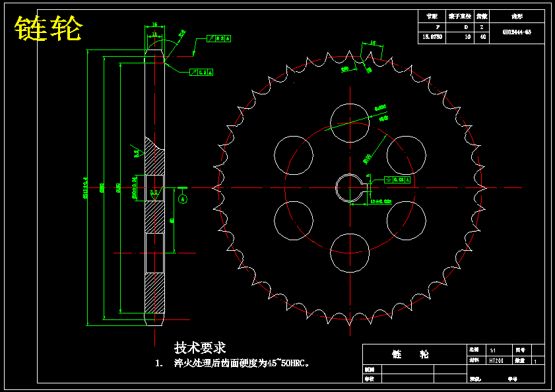Click the 45~50HRC hardness requirement note

[242, 363]
